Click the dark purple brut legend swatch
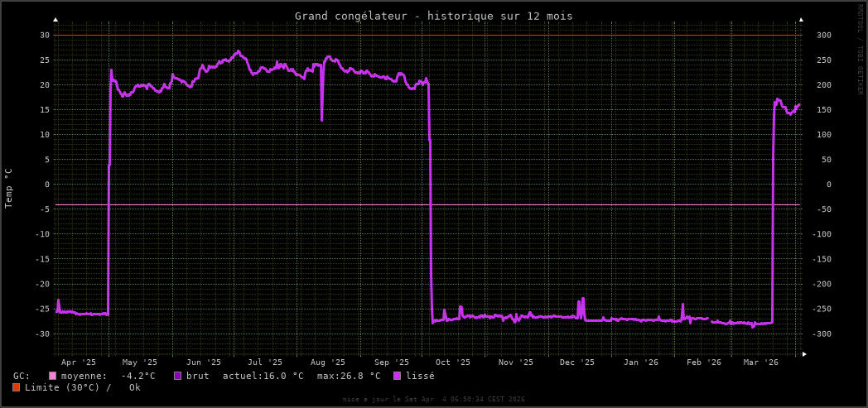This screenshot has width=868, height=408. [x=178, y=376]
